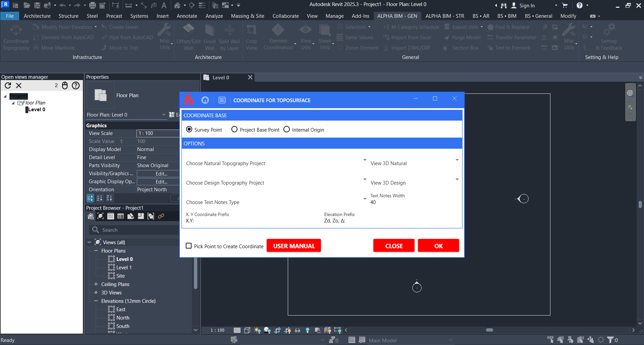
Task: Enable Pick Point to Create Coordinate checkbox
Action: coord(189,246)
